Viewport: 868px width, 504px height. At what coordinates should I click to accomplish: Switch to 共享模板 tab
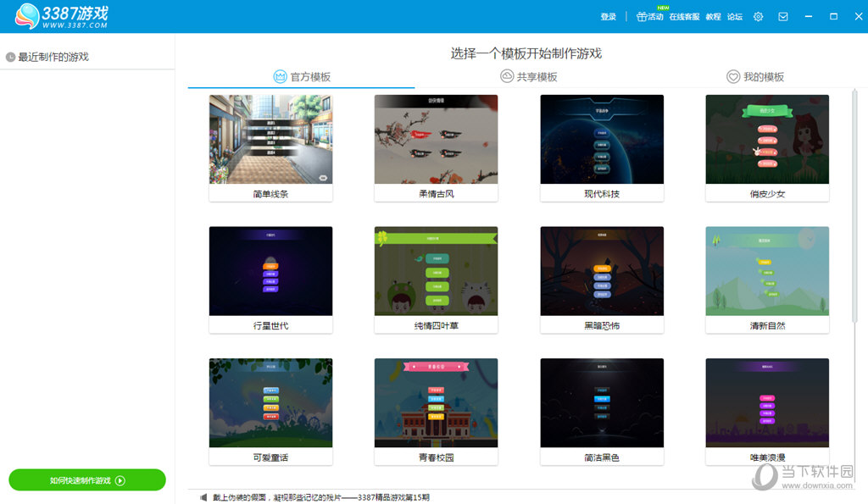pyautogui.click(x=529, y=77)
